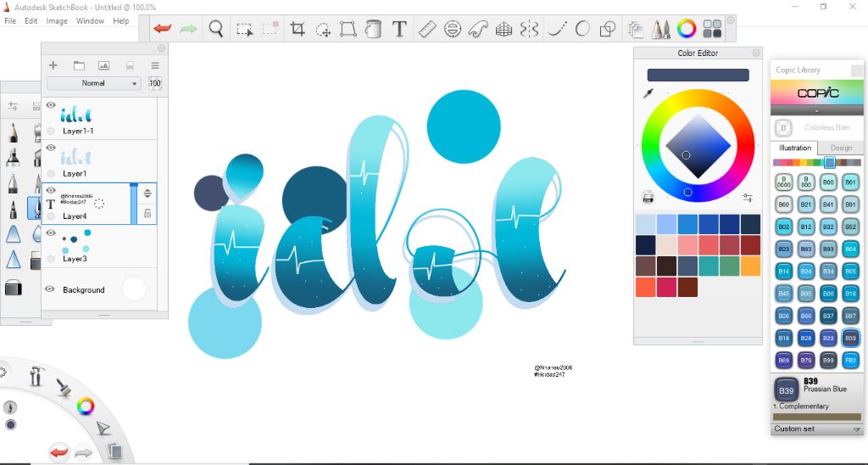Toggle the lock on Layer4
The height and width of the screenshot is (465, 868).
147,213
